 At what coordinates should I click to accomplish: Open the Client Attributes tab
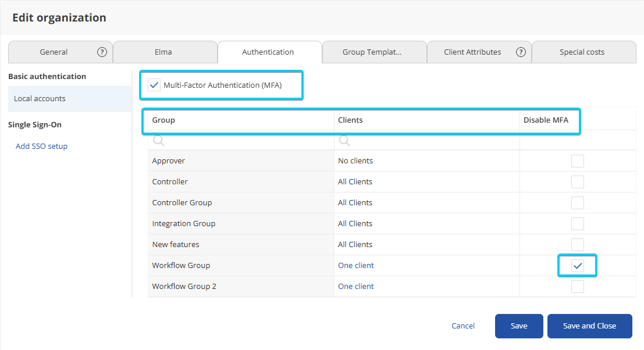pos(479,52)
